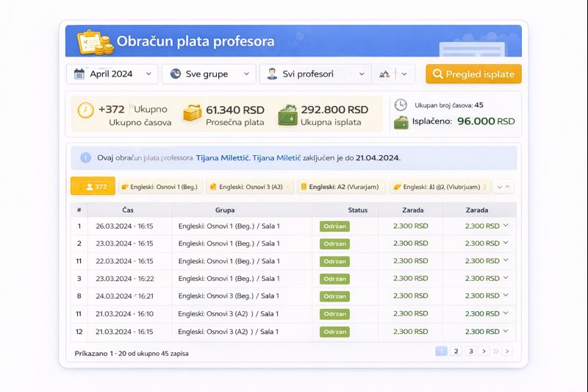Click the 96.000 RSD paid amount

[486, 121]
